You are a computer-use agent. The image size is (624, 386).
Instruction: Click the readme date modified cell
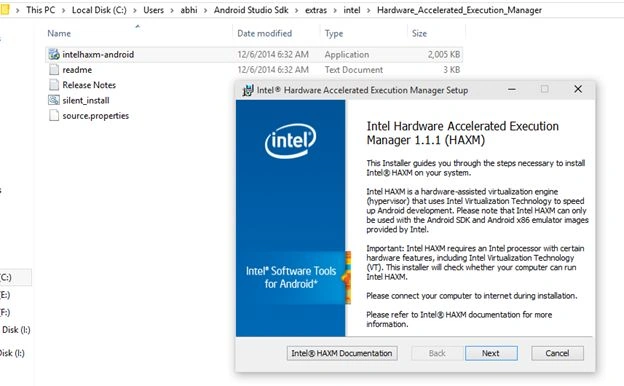273,70
